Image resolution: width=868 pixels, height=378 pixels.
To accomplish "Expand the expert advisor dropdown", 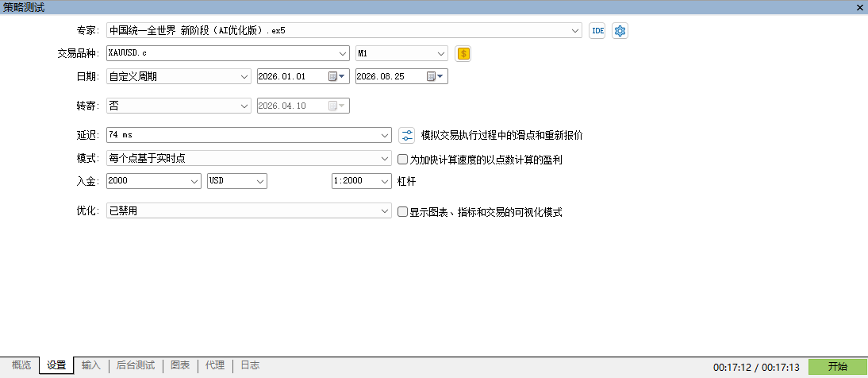I will [576, 30].
